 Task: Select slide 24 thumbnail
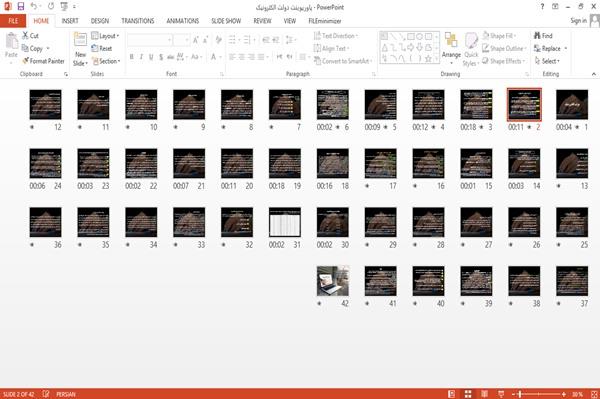(46, 163)
